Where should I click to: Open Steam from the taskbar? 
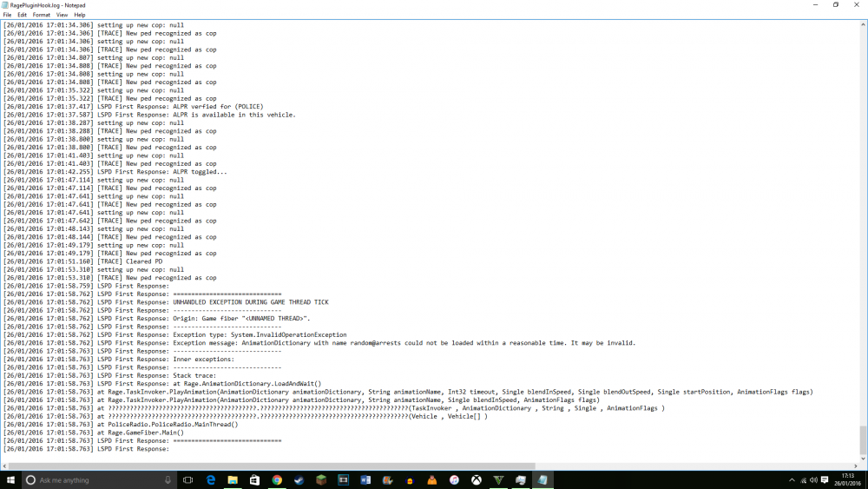[299, 480]
